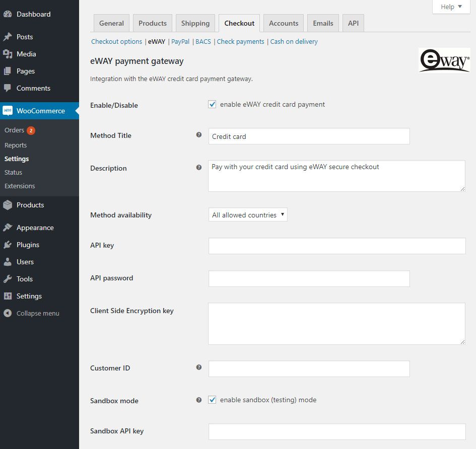
Task: Click the Users person icon
Action: [x=8, y=262]
